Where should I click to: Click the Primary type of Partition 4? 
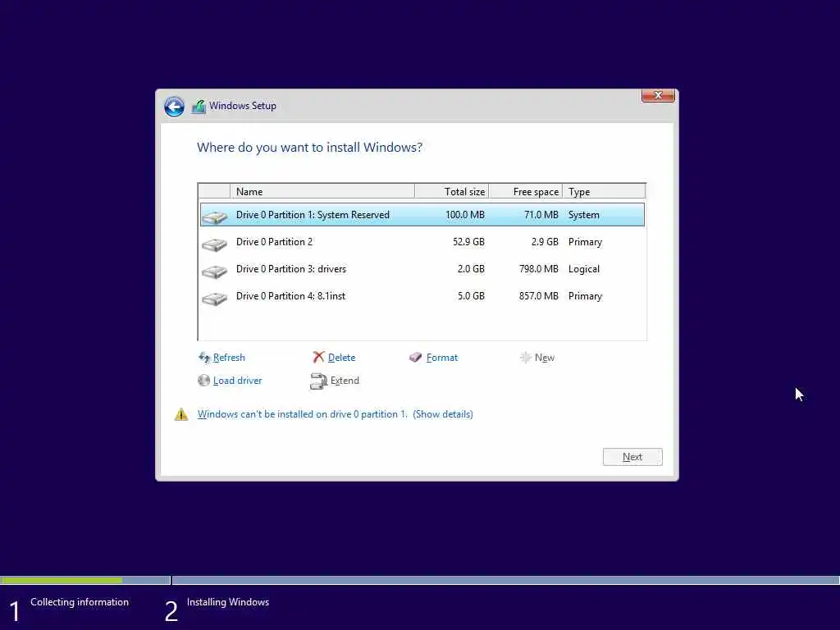(x=585, y=296)
